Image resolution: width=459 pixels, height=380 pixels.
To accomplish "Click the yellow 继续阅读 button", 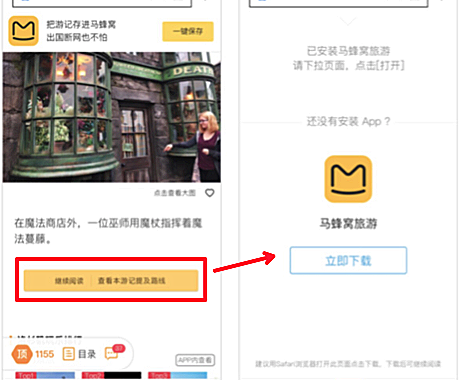I will (111, 281).
